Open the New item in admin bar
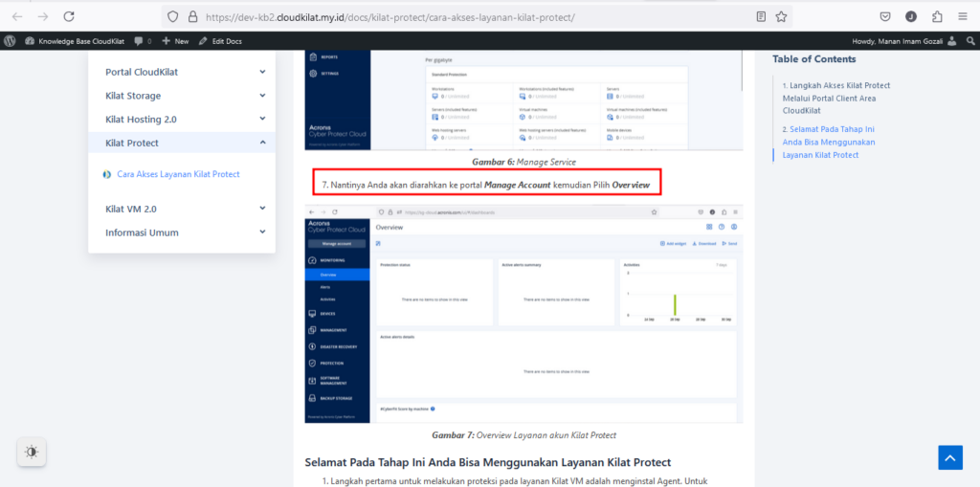Viewport: 980px width, 487px height. click(175, 41)
